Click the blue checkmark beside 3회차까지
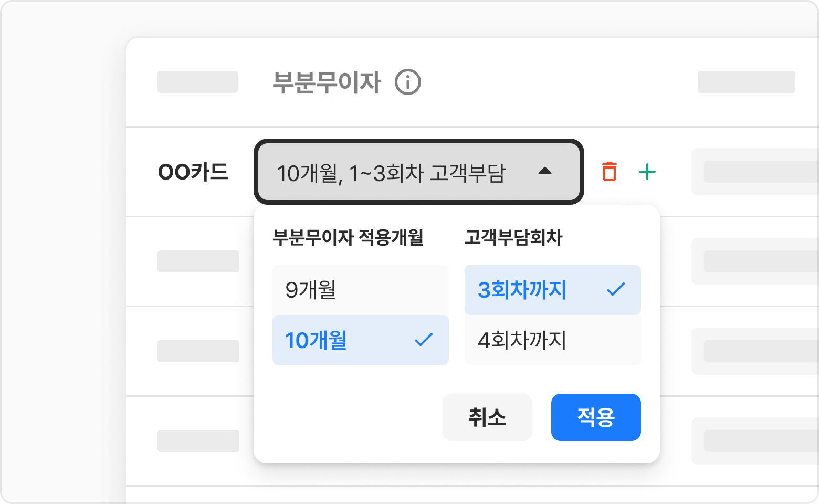 pos(616,289)
